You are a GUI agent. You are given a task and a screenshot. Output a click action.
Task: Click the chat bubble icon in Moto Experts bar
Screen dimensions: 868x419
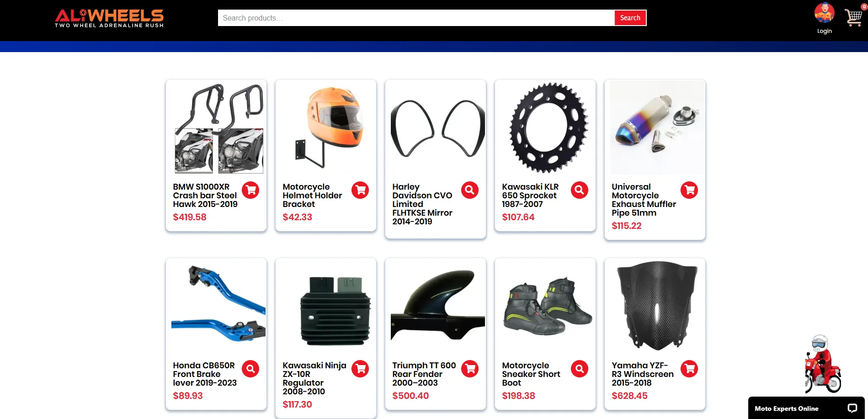tap(852, 408)
